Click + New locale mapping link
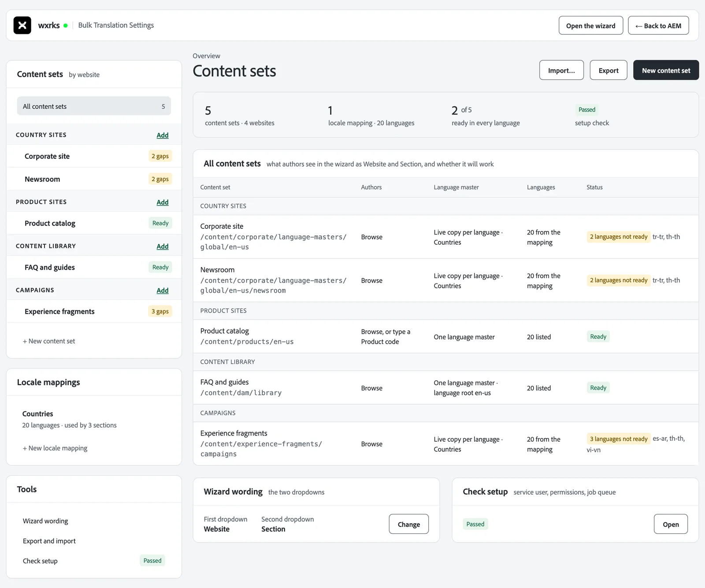 tap(55, 448)
